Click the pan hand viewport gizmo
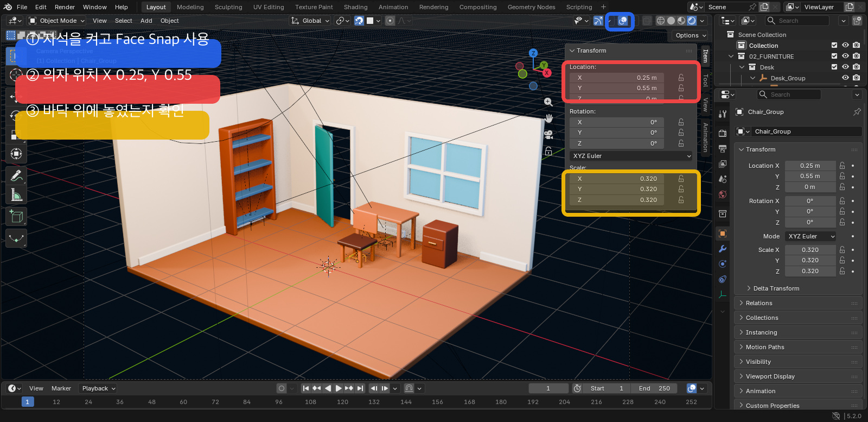Image resolution: width=868 pixels, height=422 pixels. [548, 118]
